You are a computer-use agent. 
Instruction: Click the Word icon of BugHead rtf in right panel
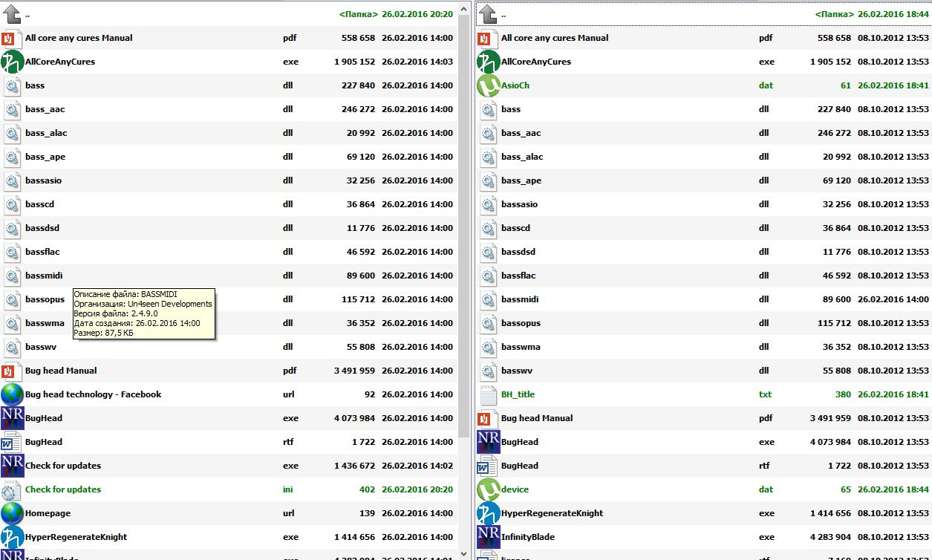point(487,466)
